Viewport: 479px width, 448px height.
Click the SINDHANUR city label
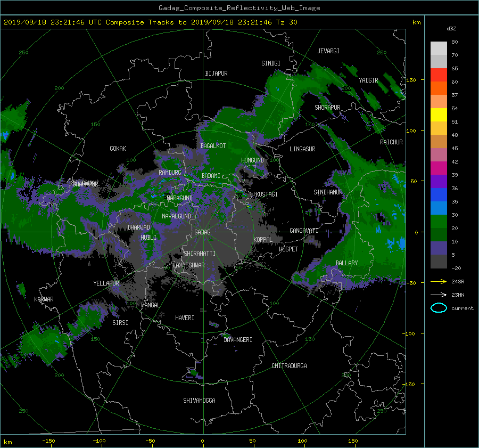point(328,192)
